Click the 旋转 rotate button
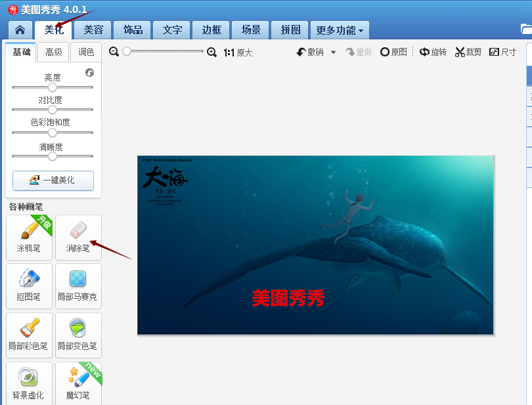The width and height of the screenshot is (532, 405). pos(433,53)
